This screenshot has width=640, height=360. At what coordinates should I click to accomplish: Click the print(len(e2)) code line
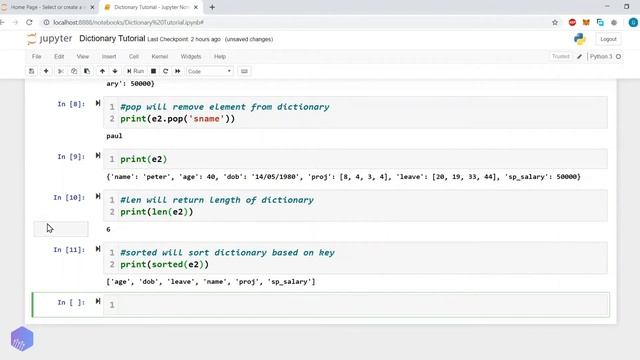click(157, 212)
